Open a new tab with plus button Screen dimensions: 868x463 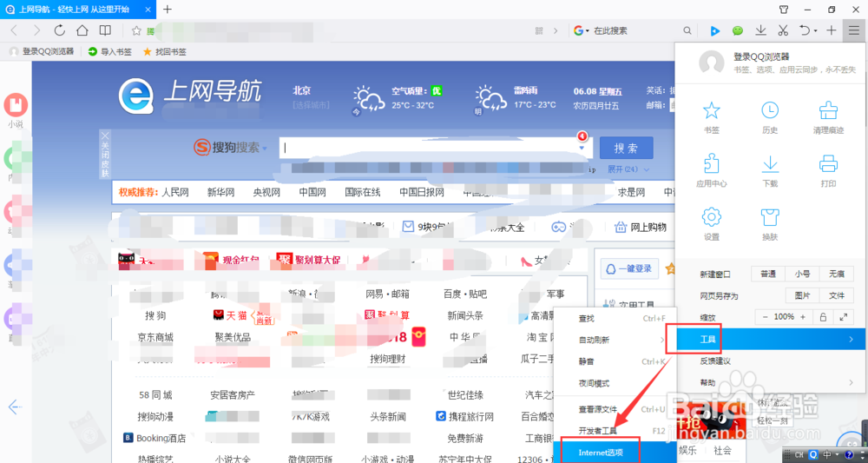(x=168, y=9)
